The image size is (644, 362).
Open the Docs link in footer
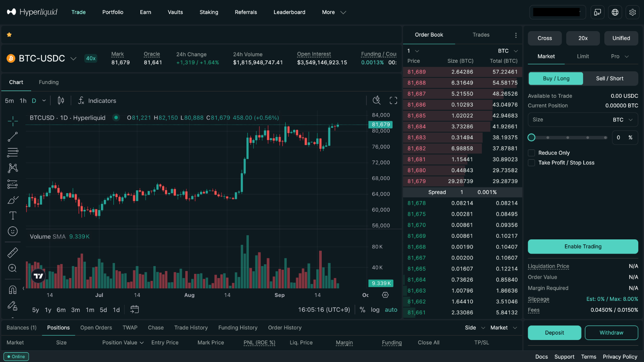pos(541,357)
